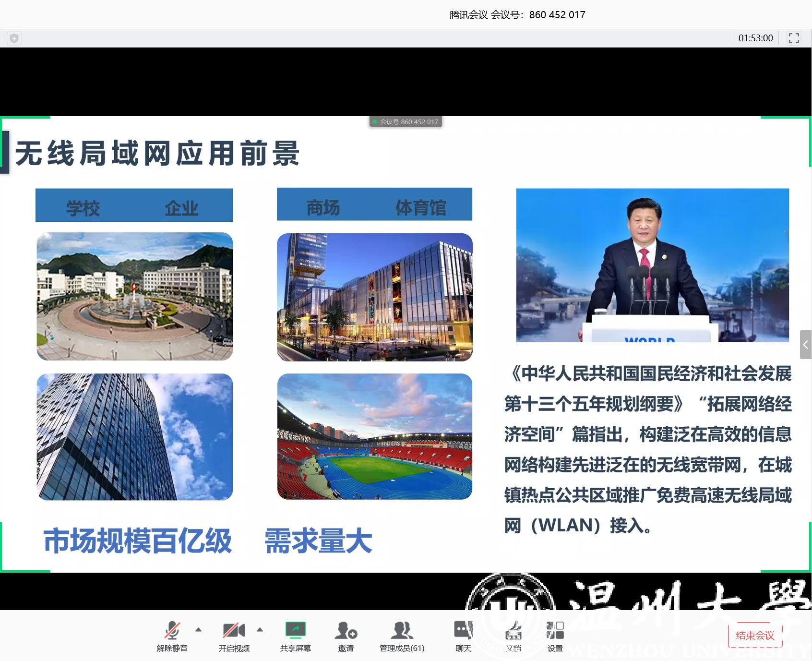
Task: Click the meeting timer 01:53:00
Action: click(755, 38)
